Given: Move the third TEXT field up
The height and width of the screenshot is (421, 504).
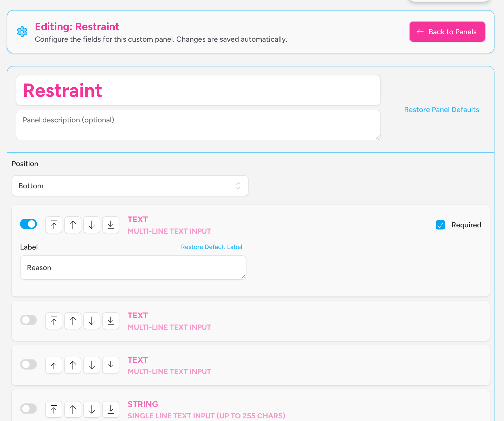Looking at the screenshot, I should click(x=72, y=365).
